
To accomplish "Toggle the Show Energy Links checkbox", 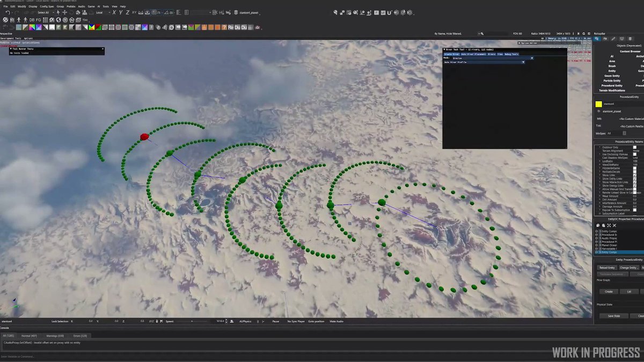I will tap(635, 186).
